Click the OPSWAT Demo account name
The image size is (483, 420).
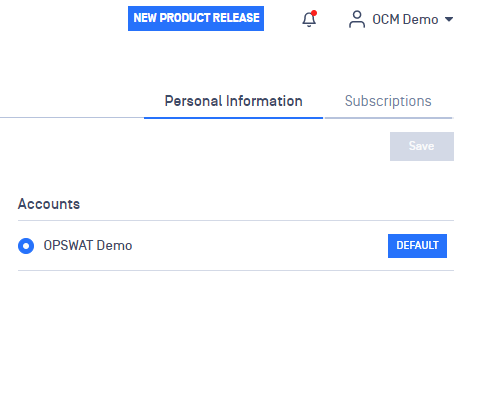tap(88, 246)
